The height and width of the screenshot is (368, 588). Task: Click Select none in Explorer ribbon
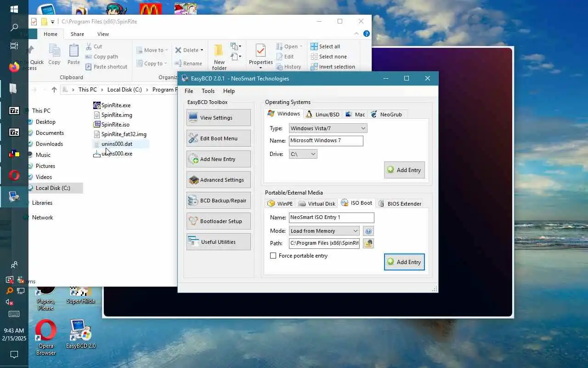(328, 57)
